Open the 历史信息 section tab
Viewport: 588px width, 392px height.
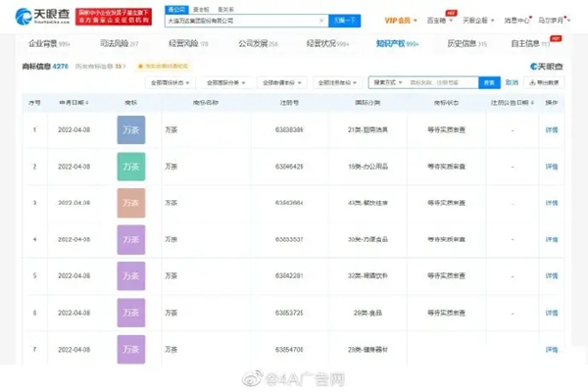[x=466, y=43]
